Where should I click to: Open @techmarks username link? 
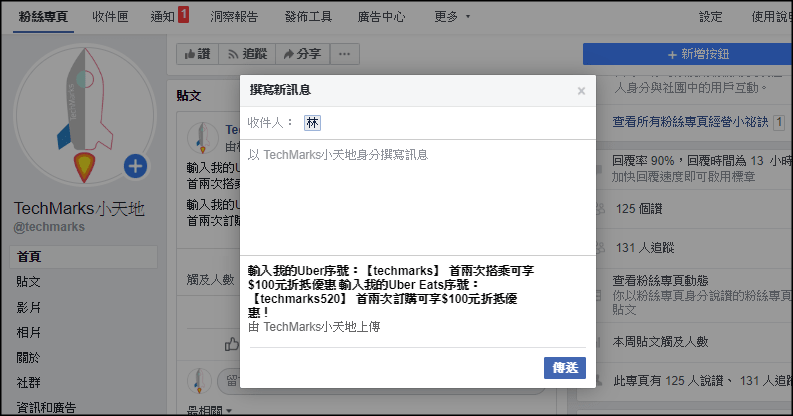(49, 227)
